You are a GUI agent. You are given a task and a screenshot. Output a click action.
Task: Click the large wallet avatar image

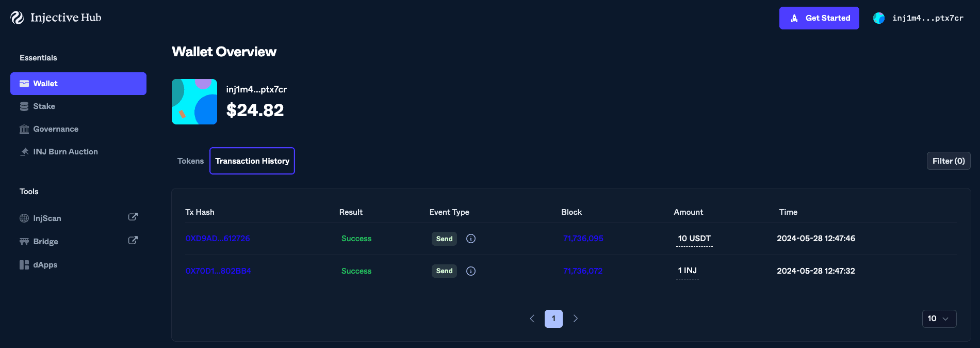(x=194, y=102)
